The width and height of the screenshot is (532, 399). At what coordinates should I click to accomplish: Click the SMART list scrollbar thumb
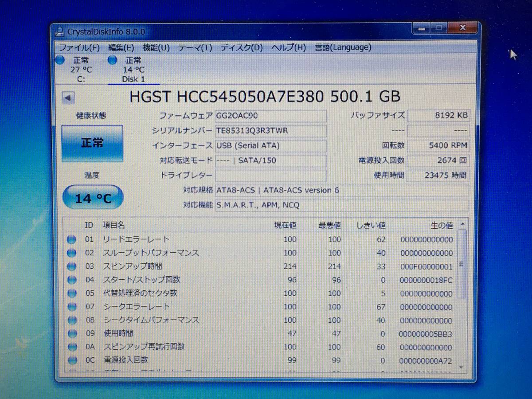point(462,264)
